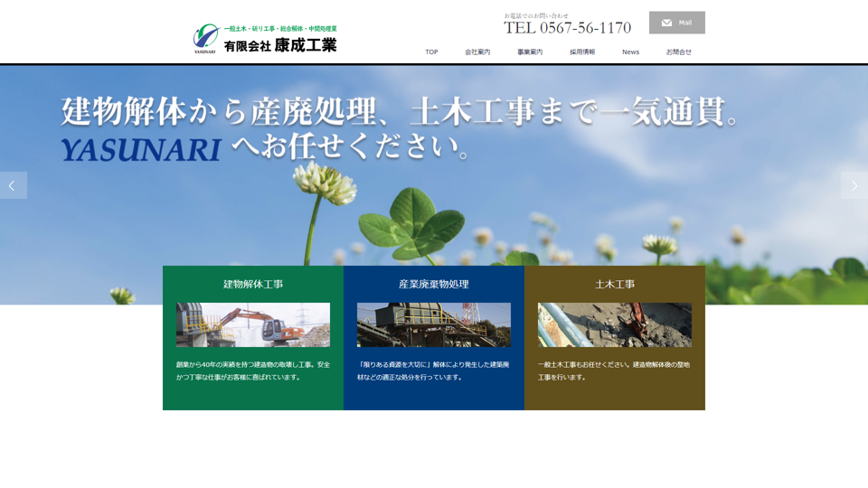Viewport: 868px width, 488px height.
Task: Click the TEL 0567-56-1170 phone number
Action: point(567,28)
